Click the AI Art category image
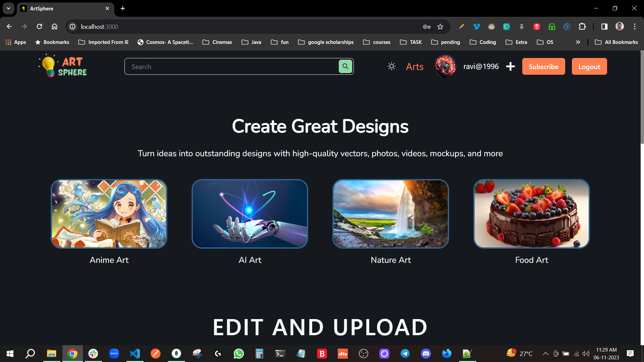This screenshot has width=644, height=362. [x=250, y=214]
